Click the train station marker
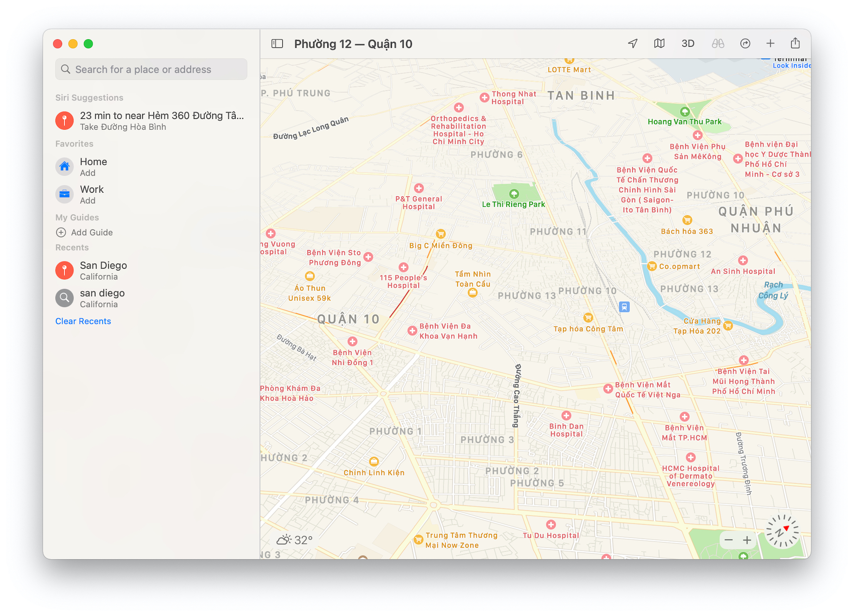 point(624,307)
